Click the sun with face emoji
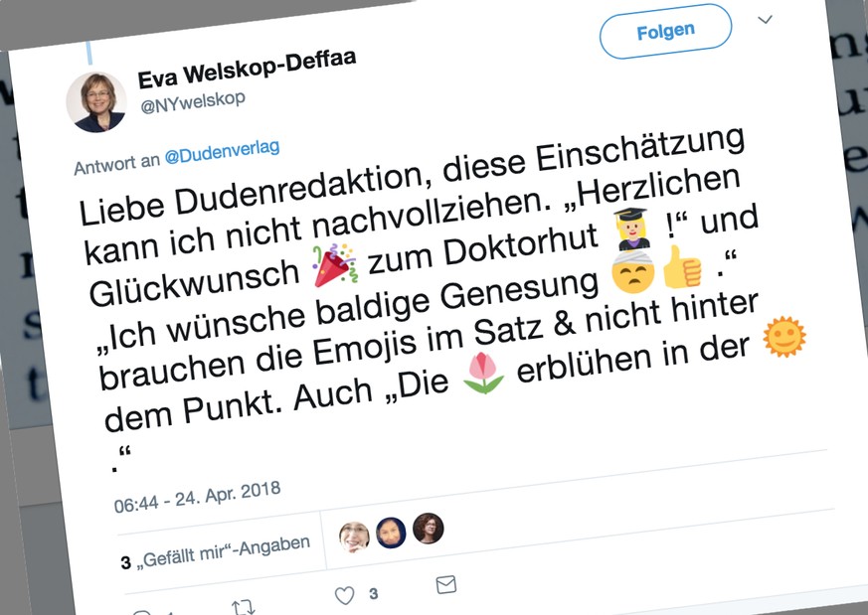The width and height of the screenshot is (868, 615). click(784, 336)
